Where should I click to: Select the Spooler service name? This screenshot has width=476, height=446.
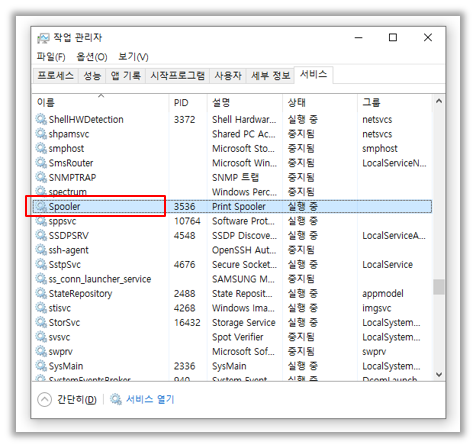[64, 207]
